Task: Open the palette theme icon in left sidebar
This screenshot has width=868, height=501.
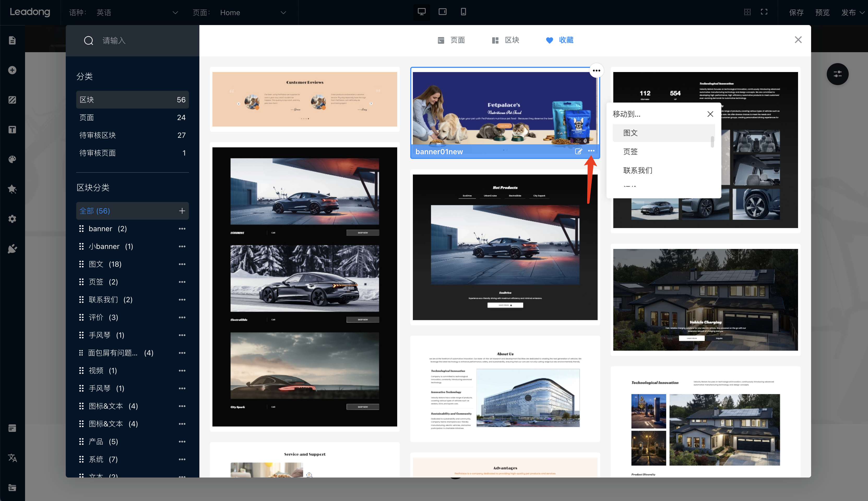Action: tap(12, 159)
